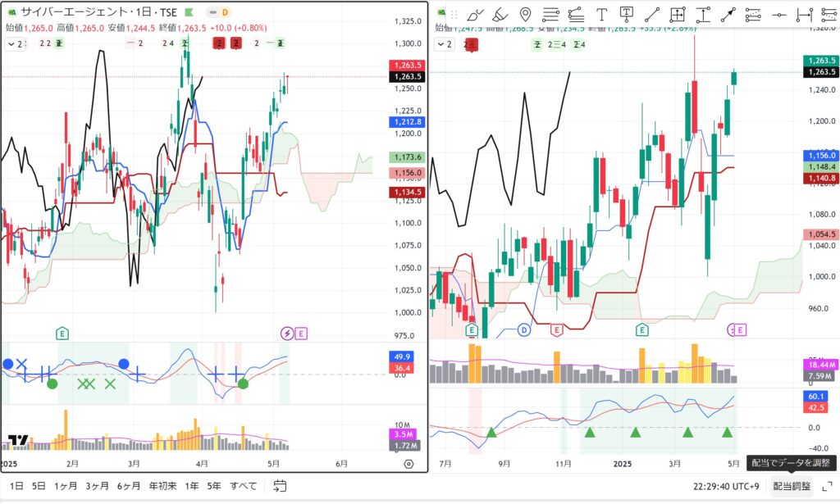Select the location pin marker tool
This screenshot has height=504, width=840.
coord(526,15)
